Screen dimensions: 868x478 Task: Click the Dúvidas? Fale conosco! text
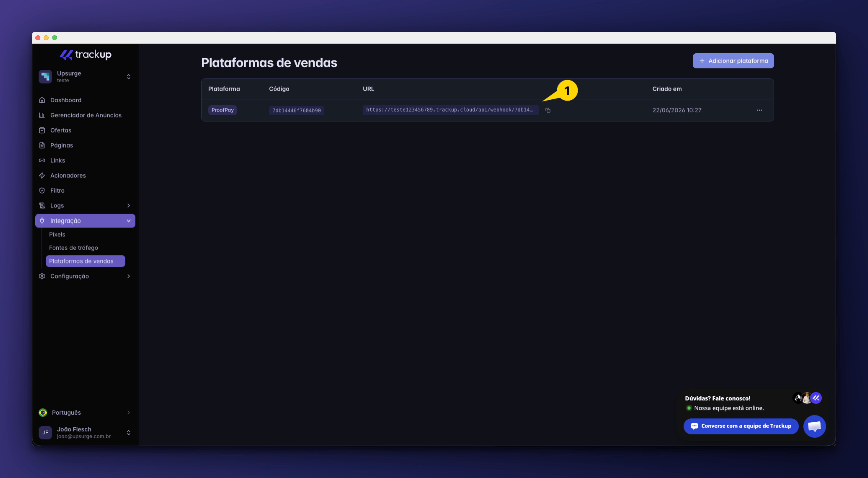point(718,398)
